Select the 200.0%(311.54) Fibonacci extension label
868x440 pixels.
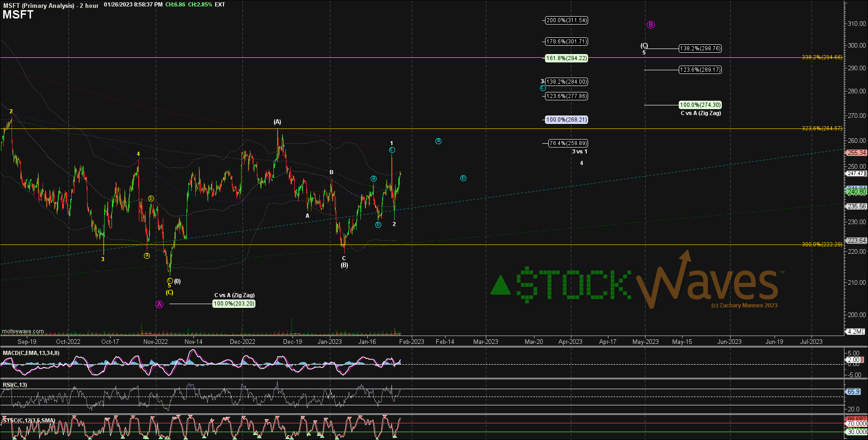566,20
